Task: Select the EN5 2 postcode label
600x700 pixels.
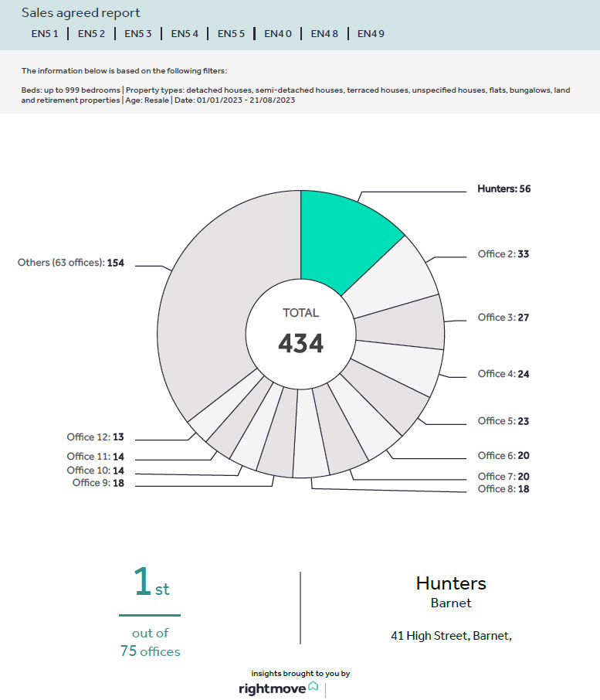Action: pos(91,34)
